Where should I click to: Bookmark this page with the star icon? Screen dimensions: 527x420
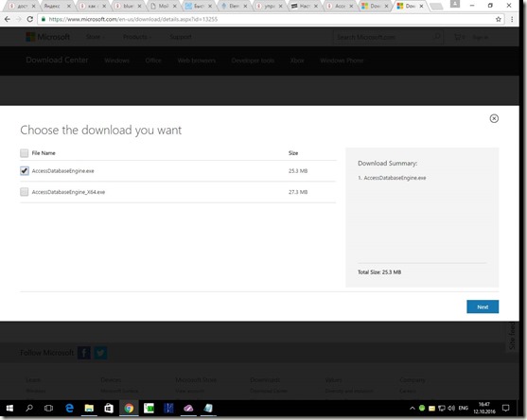(499, 19)
